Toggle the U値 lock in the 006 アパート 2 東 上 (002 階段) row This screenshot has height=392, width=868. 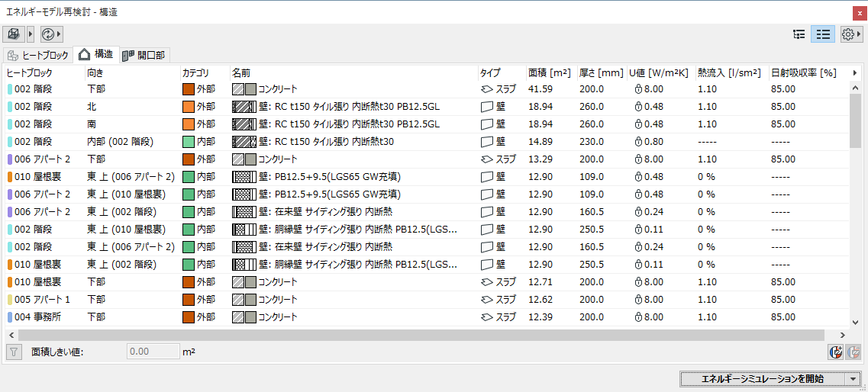(637, 212)
